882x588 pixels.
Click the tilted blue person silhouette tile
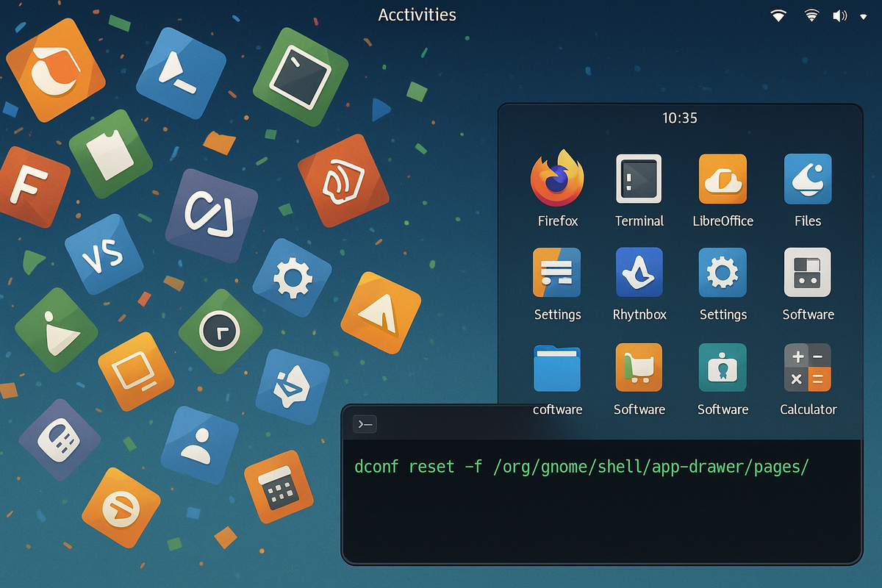click(200, 445)
